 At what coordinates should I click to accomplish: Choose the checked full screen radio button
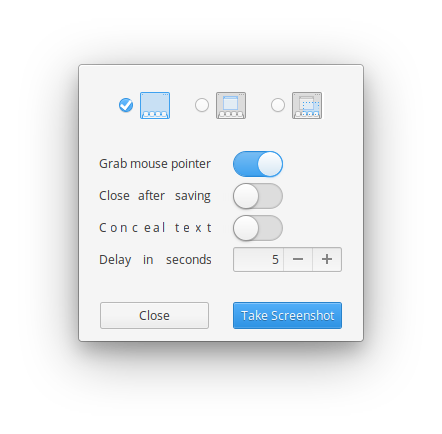(126, 105)
